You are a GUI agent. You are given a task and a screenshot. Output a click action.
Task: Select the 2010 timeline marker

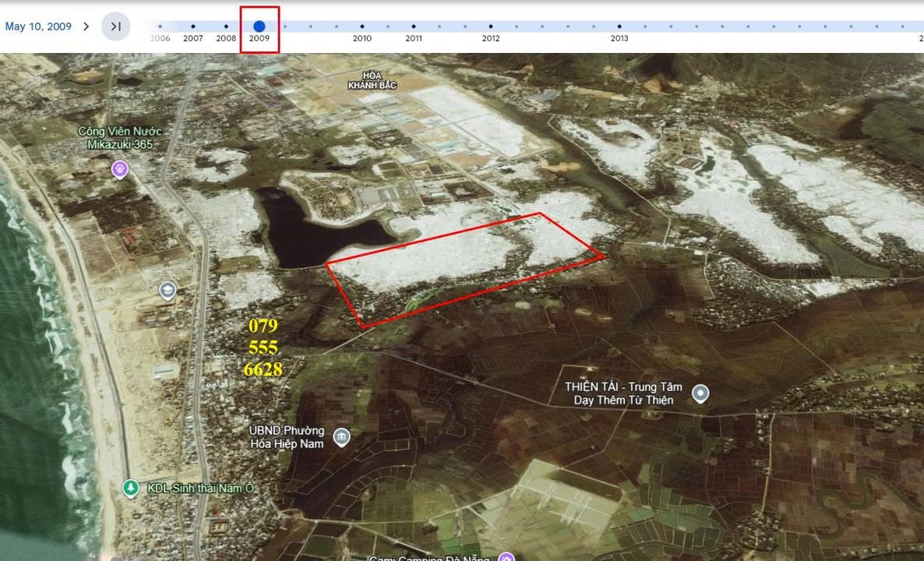(361, 26)
